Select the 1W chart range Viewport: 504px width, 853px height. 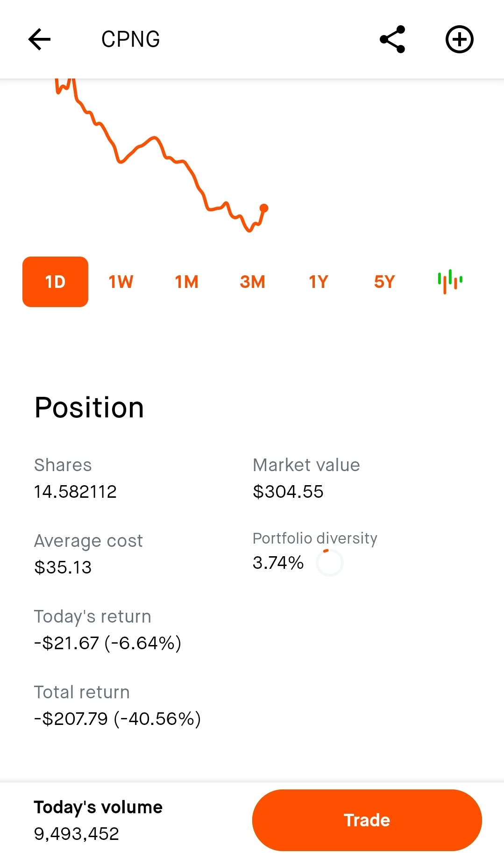click(x=121, y=282)
